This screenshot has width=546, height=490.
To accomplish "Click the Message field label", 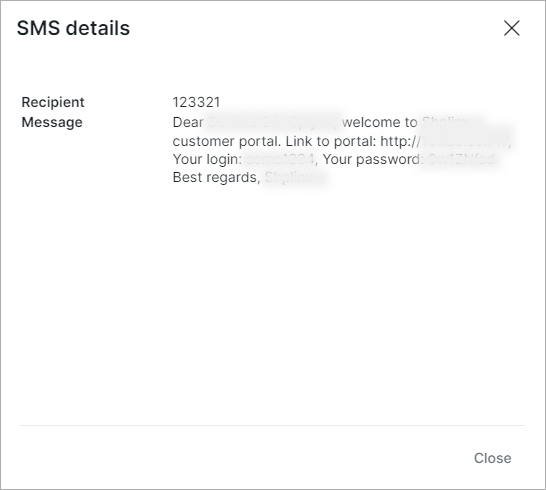I will 52,122.
